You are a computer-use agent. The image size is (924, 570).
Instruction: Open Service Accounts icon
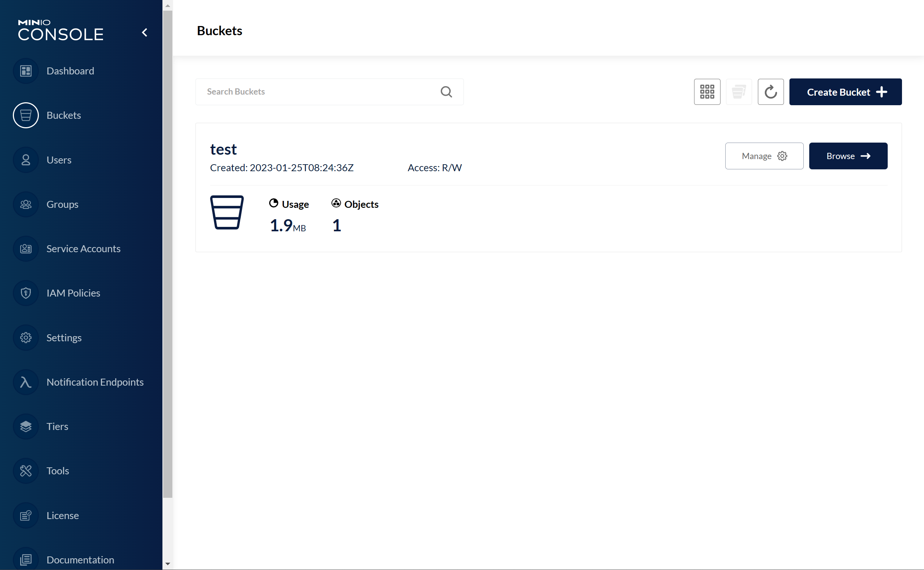(26, 249)
